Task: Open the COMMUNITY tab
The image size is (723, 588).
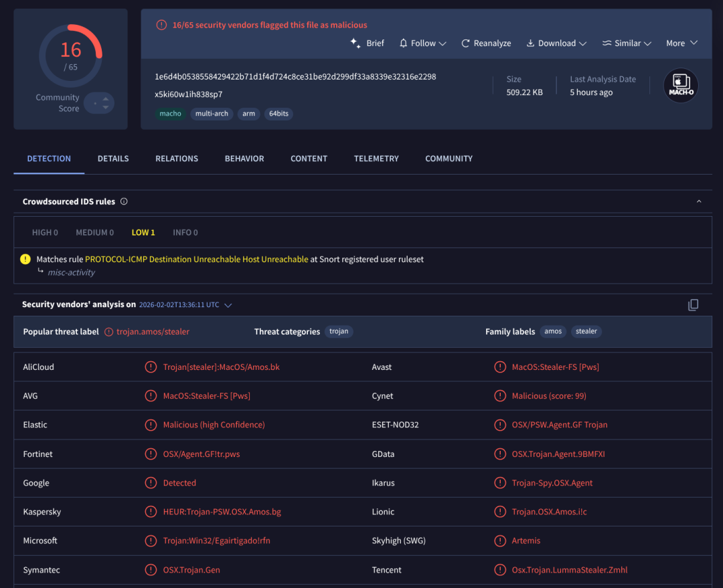Action: (449, 159)
